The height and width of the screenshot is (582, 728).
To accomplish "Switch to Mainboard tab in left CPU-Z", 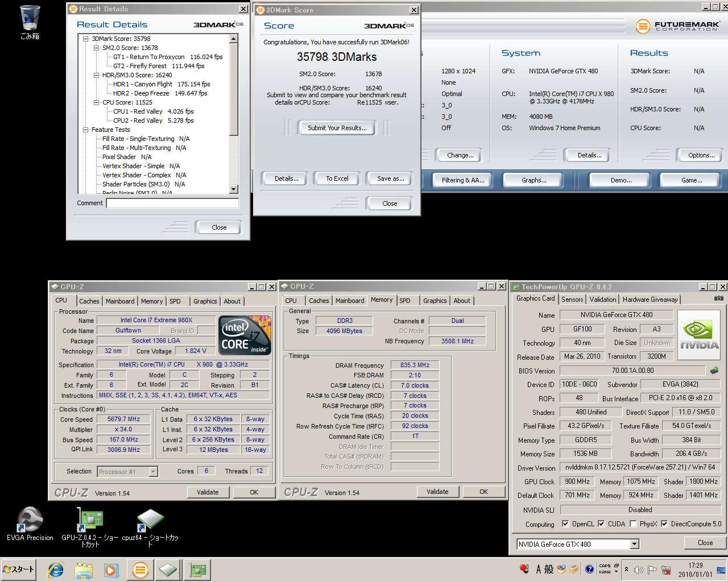I will [120, 301].
